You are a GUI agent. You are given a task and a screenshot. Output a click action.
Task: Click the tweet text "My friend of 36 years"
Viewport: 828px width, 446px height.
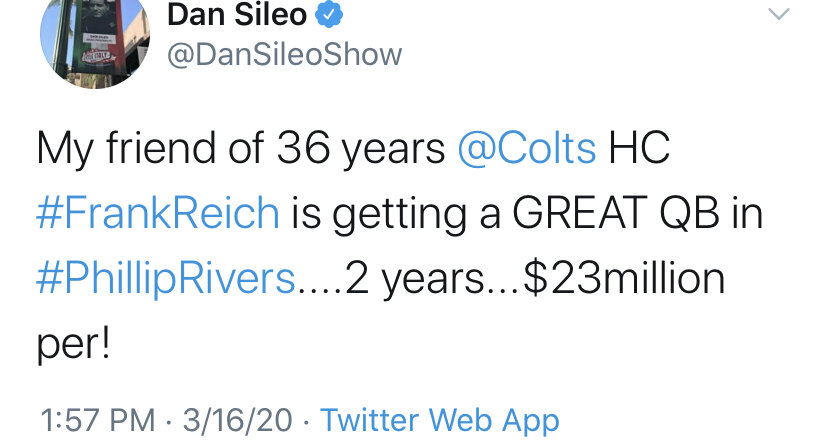coord(241,149)
